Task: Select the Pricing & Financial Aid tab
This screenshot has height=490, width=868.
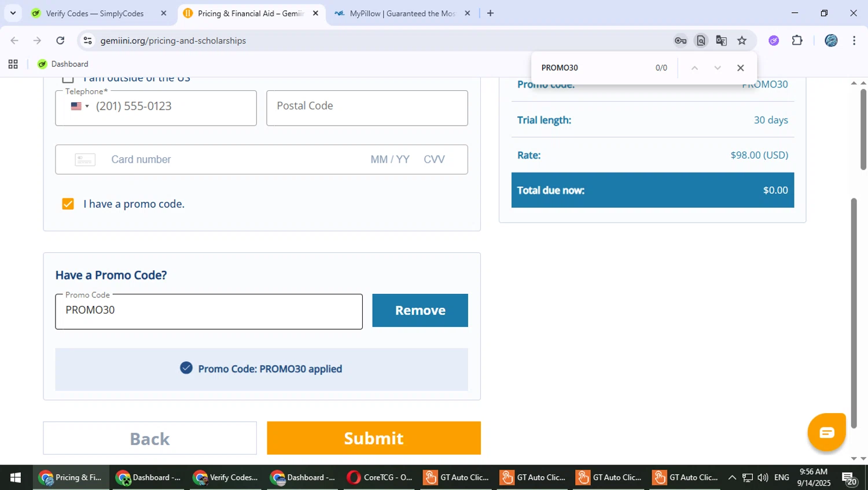Action: click(x=251, y=13)
